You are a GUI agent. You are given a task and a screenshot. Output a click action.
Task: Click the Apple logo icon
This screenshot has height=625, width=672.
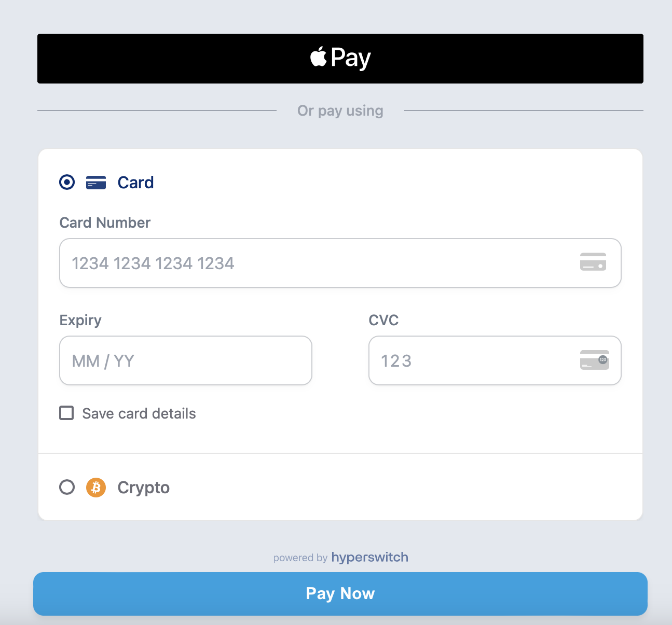[x=319, y=57]
